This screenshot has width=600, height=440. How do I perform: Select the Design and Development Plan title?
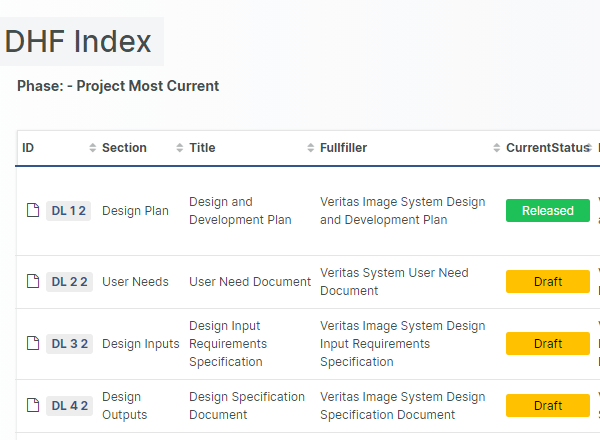point(240,211)
